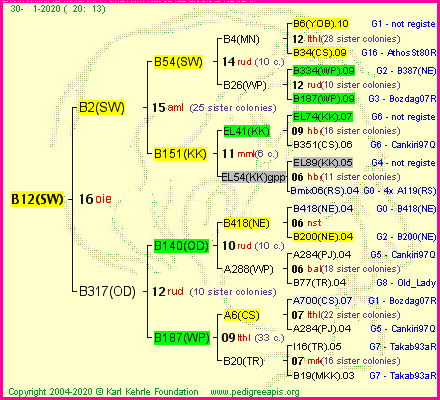440x400 pixels.
Task: Click the 'G2 - B200(NE)' lineage label
Action: pyautogui.click(x=406, y=237)
